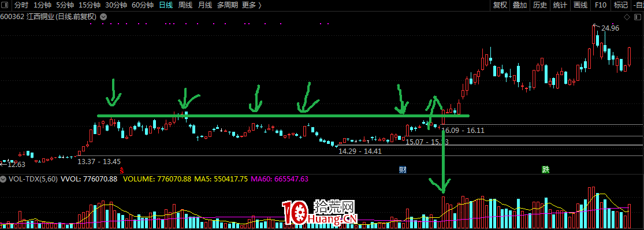Switch to 1分钟 period
Image resolution: width=644 pixels, height=230 pixels.
42,5
